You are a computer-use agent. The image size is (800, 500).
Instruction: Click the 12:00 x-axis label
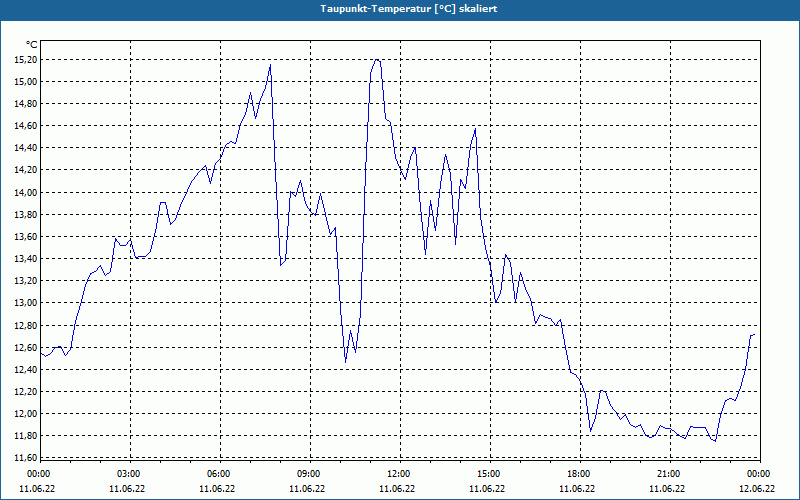coord(399,474)
